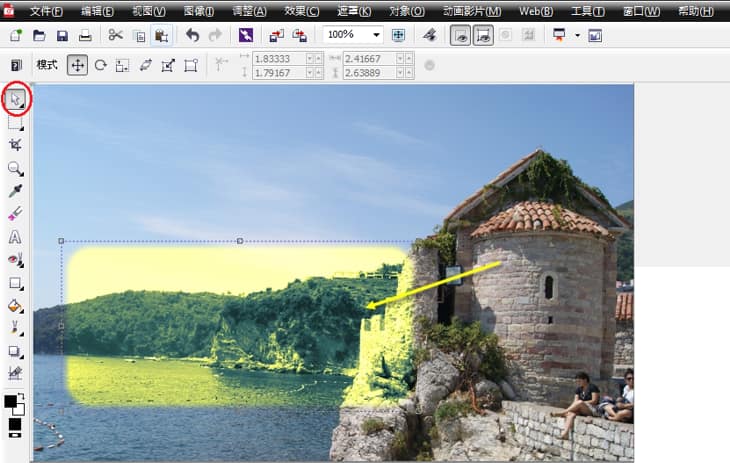
Task: Select the Text tool (A icon)
Action: click(x=15, y=237)
